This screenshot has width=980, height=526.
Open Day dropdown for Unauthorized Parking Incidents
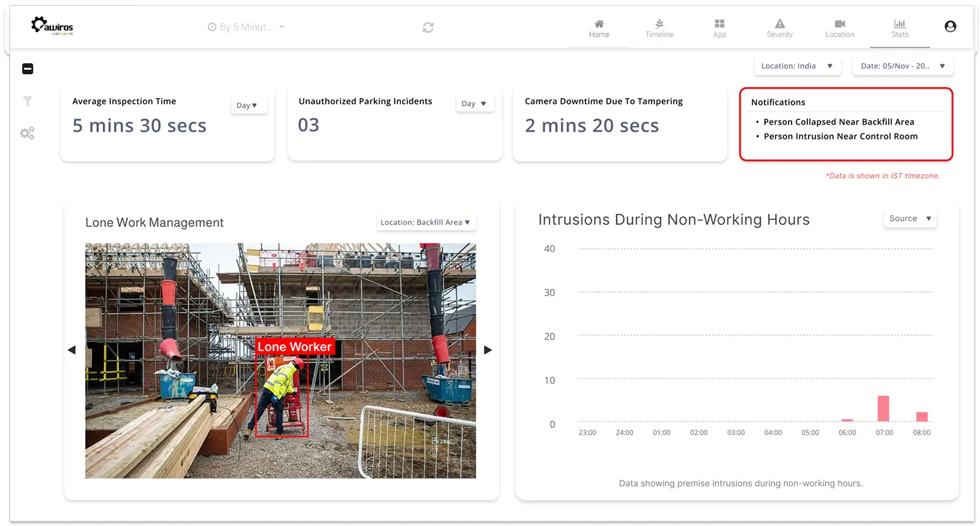475,104
